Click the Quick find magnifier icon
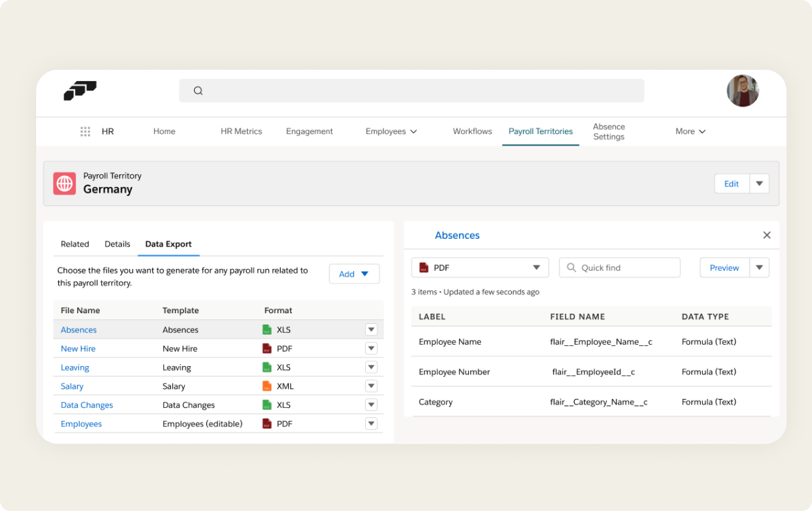812x511 pixels. point(571,268)
